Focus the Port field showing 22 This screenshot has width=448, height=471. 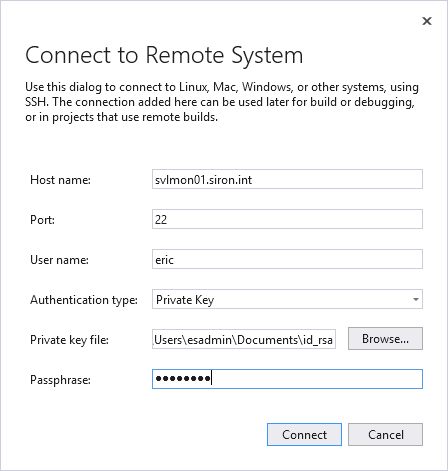[x=287, y=219]
